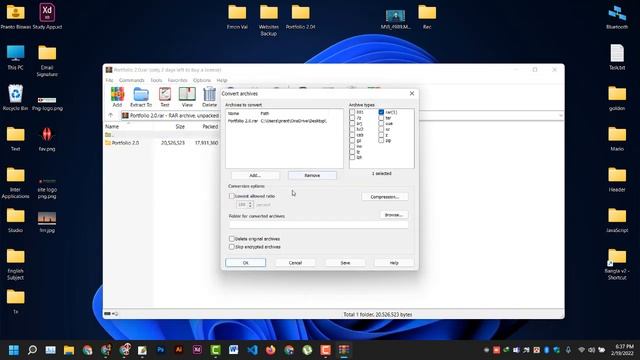Click the Add... button in Convert archives

click(x=255, y=176)
